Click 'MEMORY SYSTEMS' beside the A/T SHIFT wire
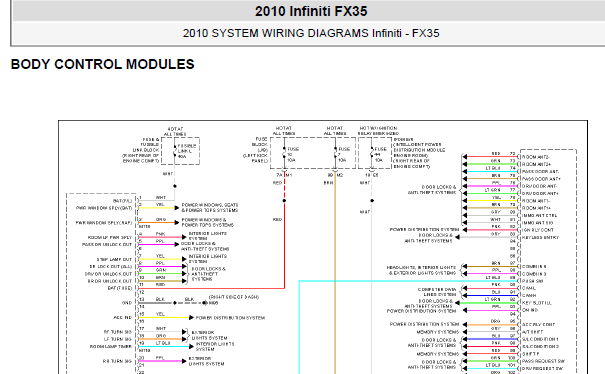The height and width of the screenshot is (374, 605). coord(438,332)
